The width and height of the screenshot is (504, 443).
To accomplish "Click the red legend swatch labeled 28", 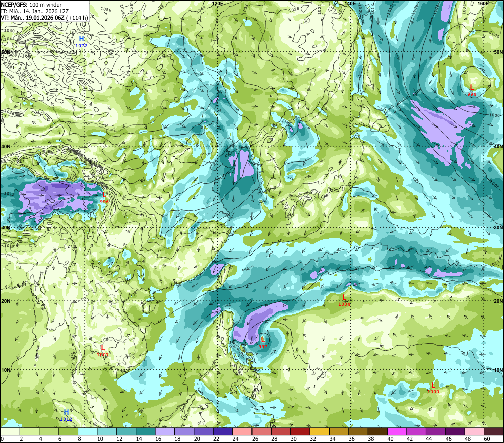I will [x=281, y=432].
